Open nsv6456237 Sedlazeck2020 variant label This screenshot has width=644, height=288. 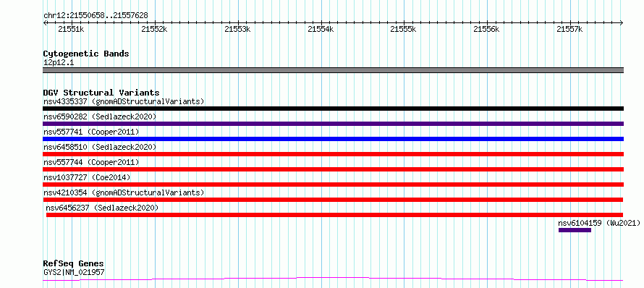click(102, 208)
